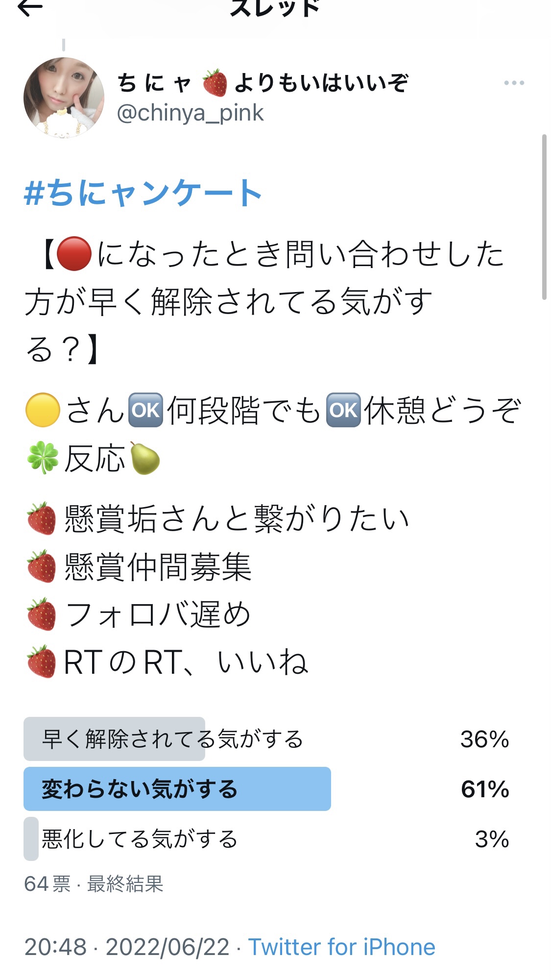
Task: Click the 20:48 · 2022/06/22 timestamp
Action: click(127, 947)
